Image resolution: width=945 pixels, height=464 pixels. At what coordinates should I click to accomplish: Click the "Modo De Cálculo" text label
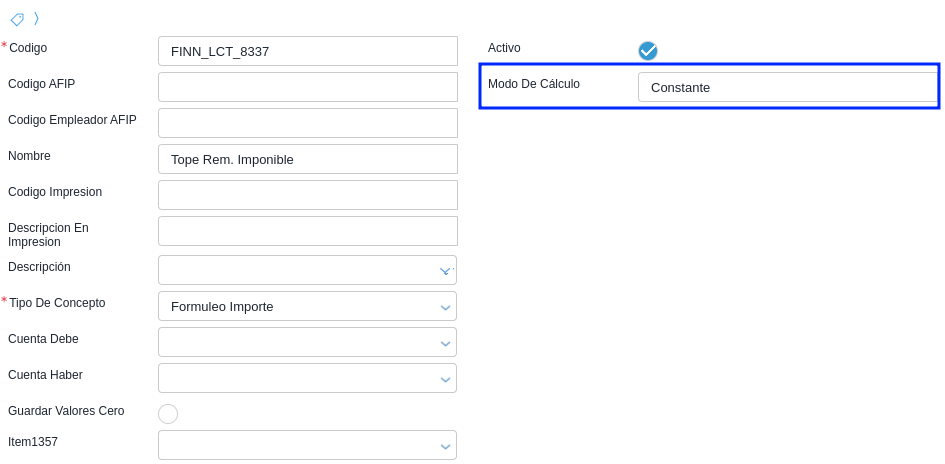[533, 84]
